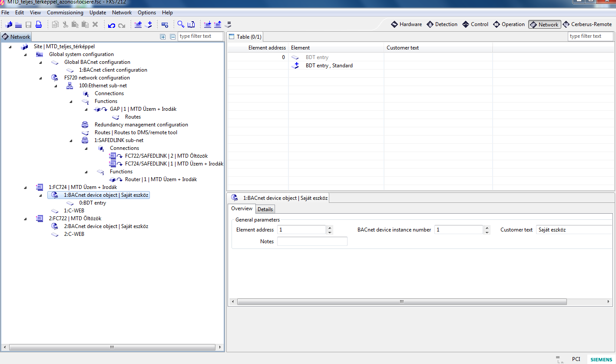
Task: Click the new site toolbar icon
Action: click(9, 25)
